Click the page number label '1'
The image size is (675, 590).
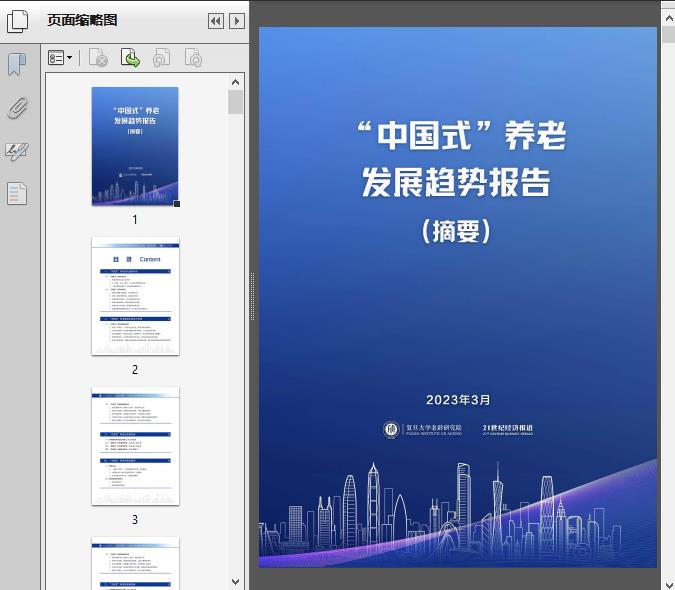coord(135,219)
